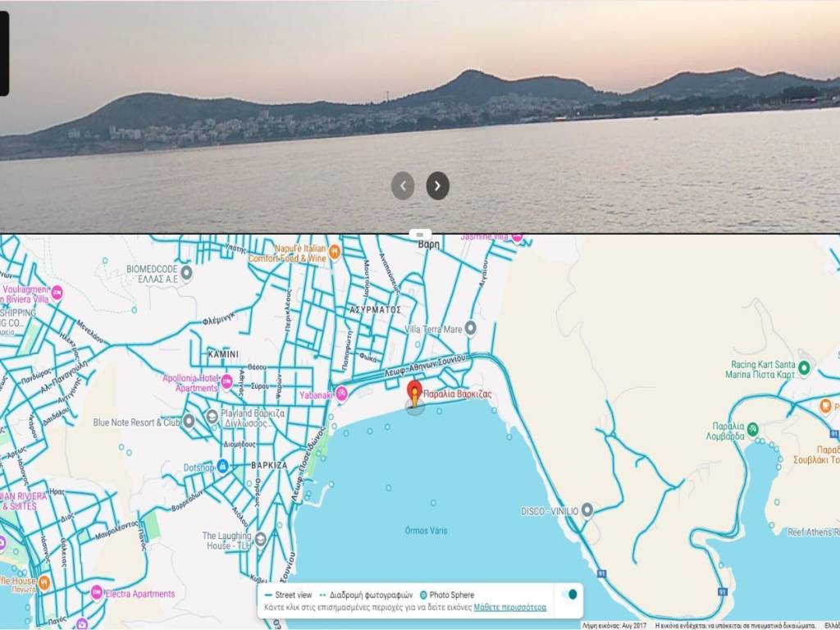Go to the previous photo with left arrow
Screen dimensions: 840x630
click(x=403, y=185)
